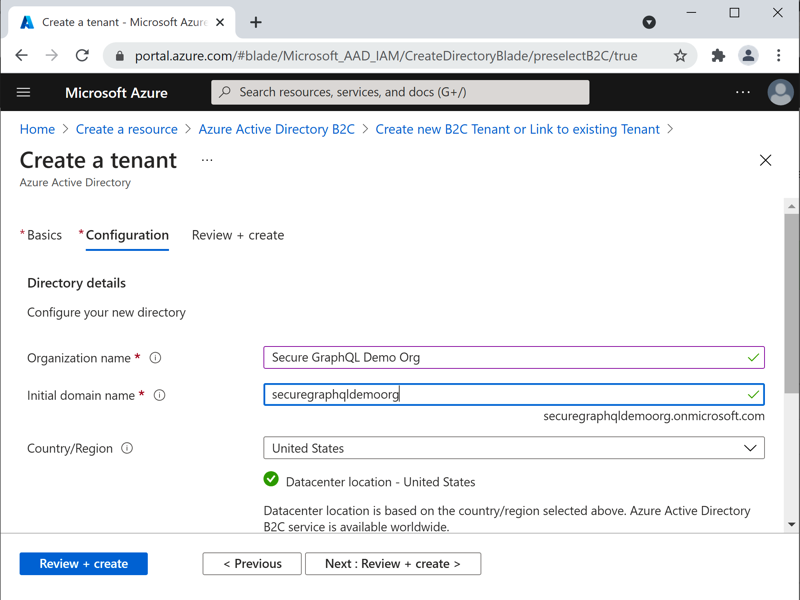Click the browser forward arrow
Screen dimensions: 800x600
(x=52, y=55)
